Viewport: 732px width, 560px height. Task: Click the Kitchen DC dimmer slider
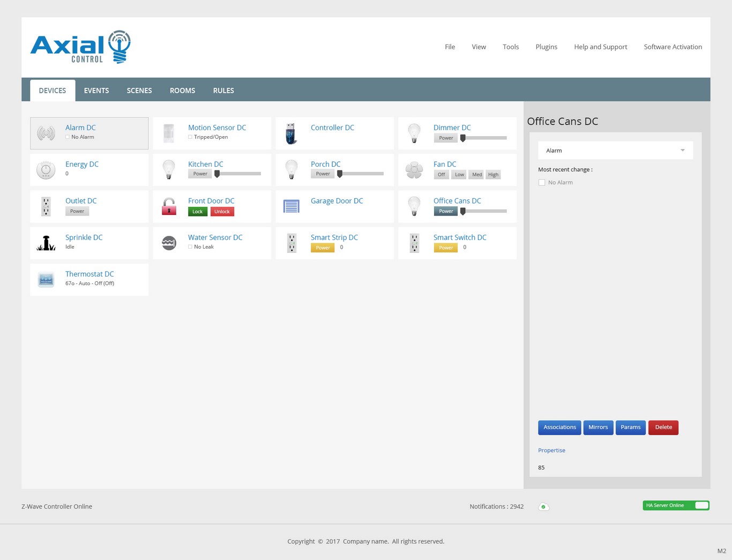[238, 174]
